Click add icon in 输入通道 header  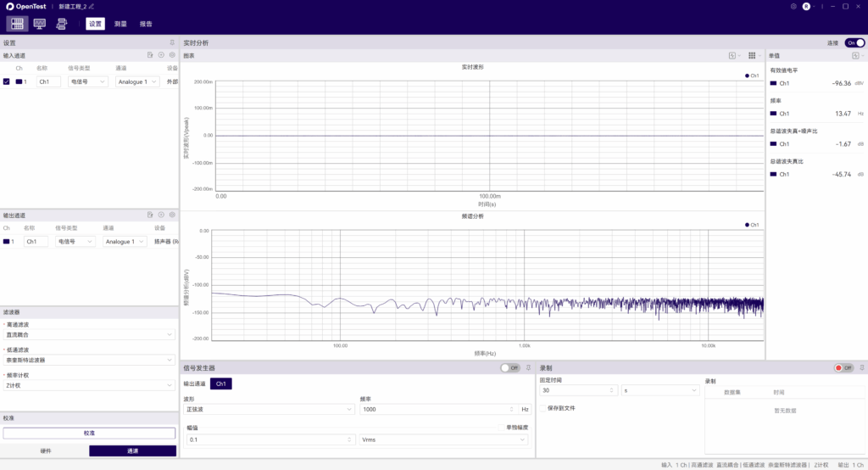(161, 55)
